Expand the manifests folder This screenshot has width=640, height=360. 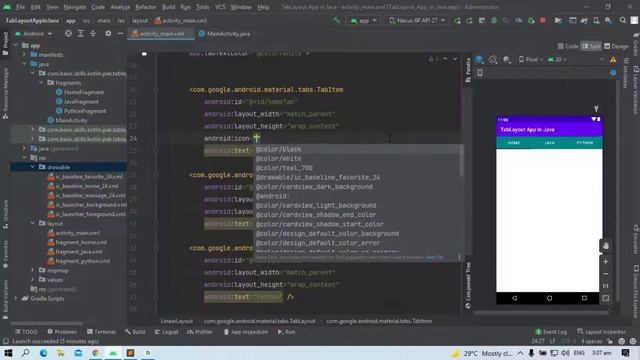point(24,54)
